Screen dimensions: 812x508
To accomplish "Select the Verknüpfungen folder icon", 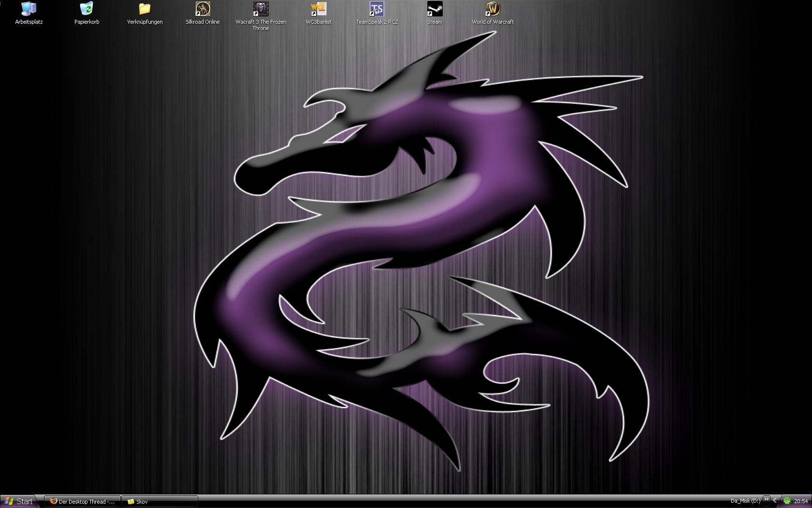I will coord(145,9).
